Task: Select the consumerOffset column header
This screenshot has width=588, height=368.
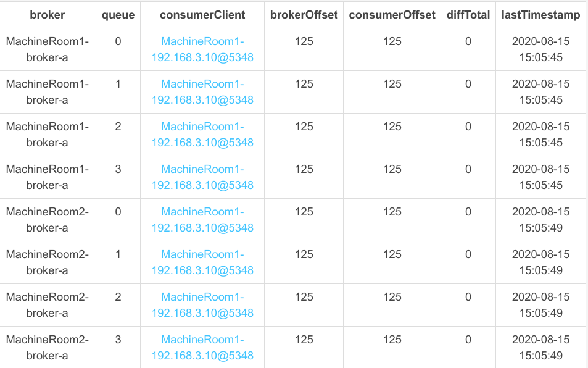Action: (392, 15)
